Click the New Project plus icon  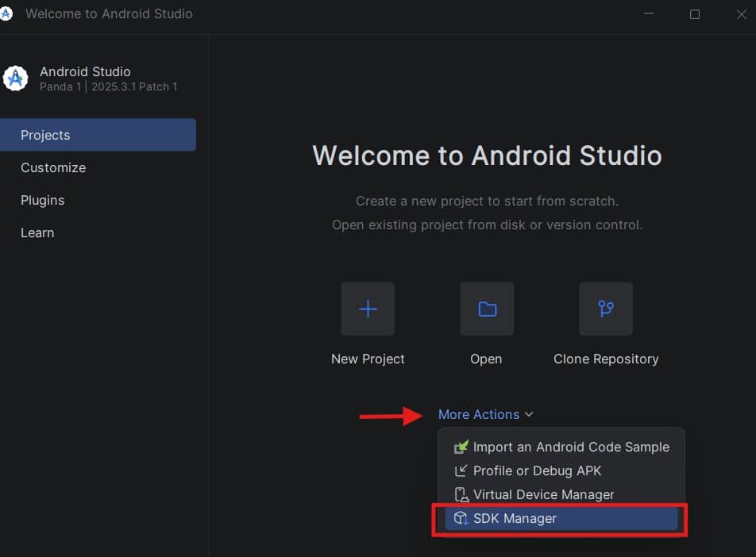[368, 309]
